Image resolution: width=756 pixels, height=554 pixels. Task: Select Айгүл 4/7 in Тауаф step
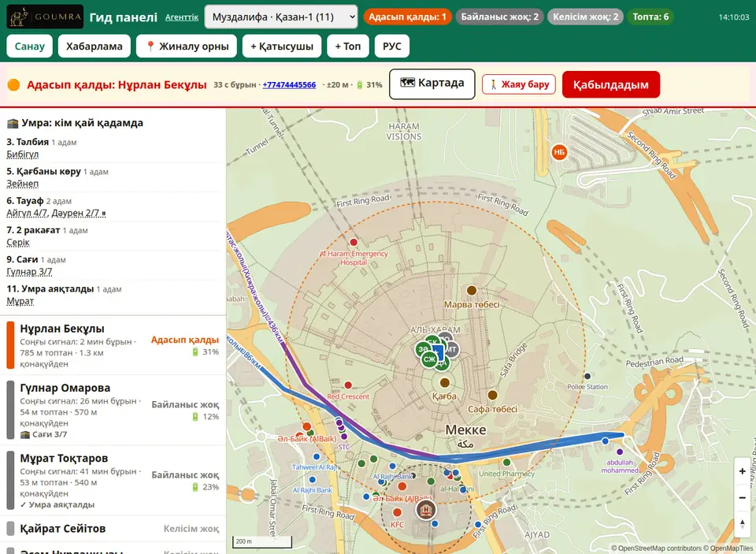click(x=28, y=213)
